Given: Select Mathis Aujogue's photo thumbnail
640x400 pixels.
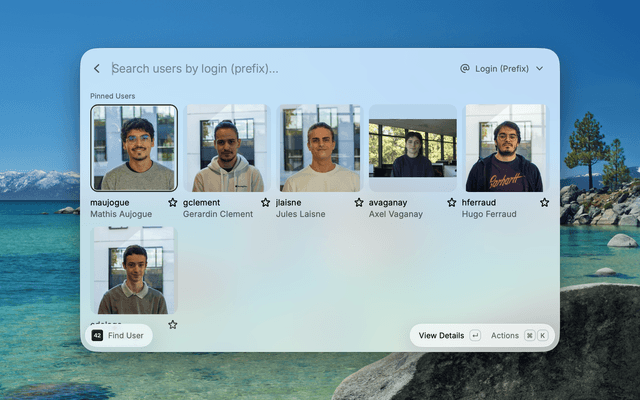Looking at the screenshot, I should 134,148.
